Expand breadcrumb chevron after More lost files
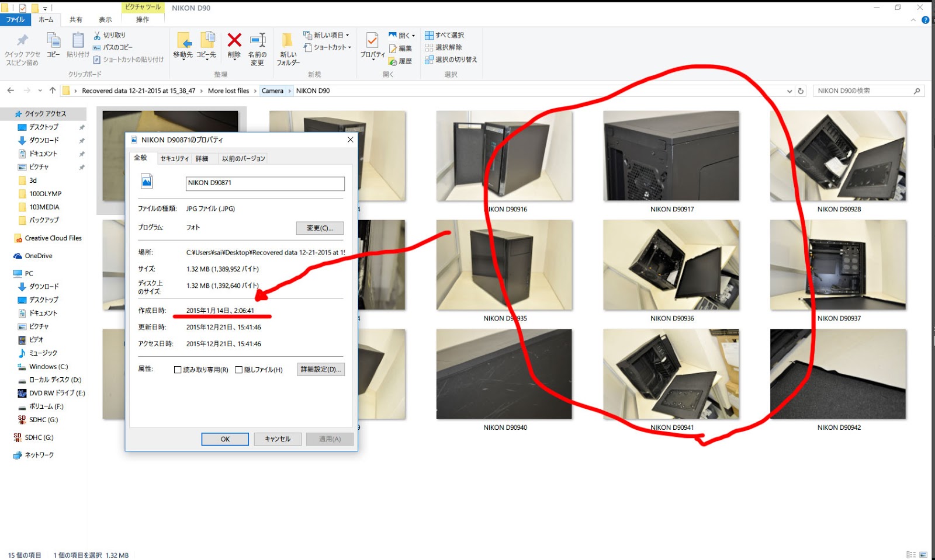 tap(255, 91)
